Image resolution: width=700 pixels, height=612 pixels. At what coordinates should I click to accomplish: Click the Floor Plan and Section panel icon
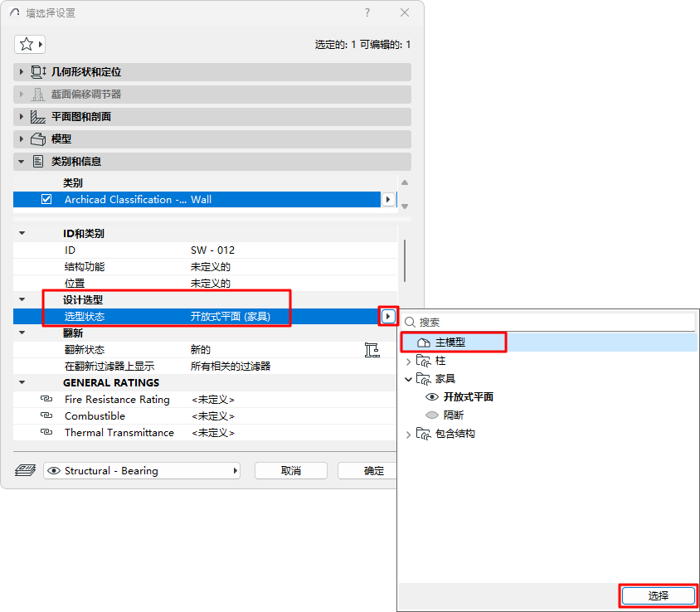tap(38, 117)
